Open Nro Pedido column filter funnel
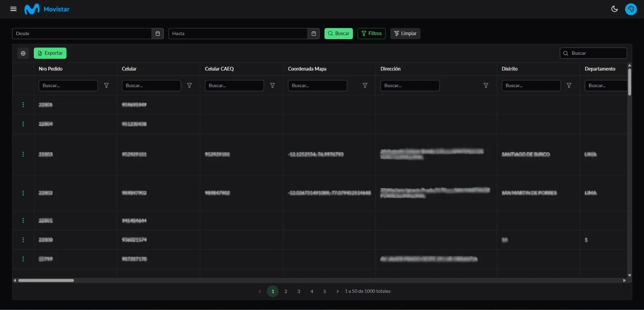Screen dimensions: 644x310 (106, 85)
